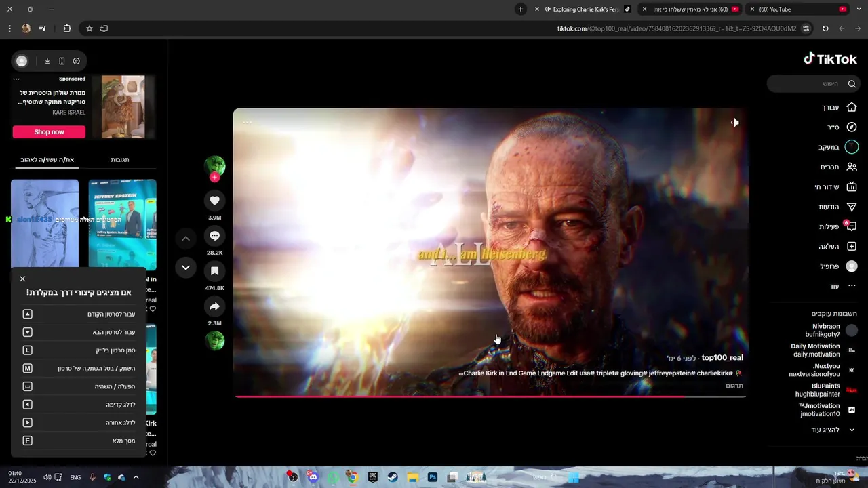Click the phone icon in floating toolbar
This screenshot has height=488, width=868.
pyautogui.click(x=62, y=61)
